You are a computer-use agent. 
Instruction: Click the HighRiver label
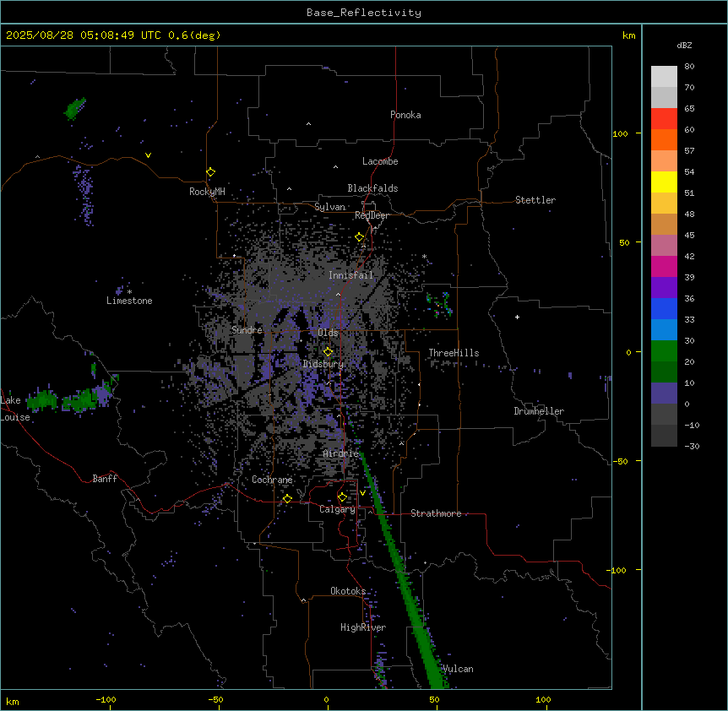click(363, 627)
